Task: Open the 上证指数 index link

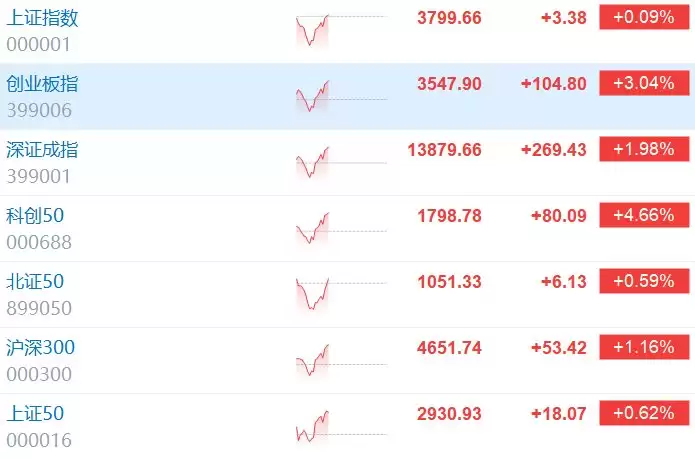Action: coord(43,18)
